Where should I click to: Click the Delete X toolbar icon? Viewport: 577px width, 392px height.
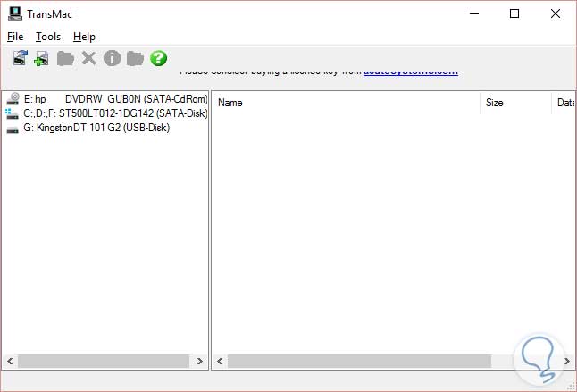click(x=88, y=58)
